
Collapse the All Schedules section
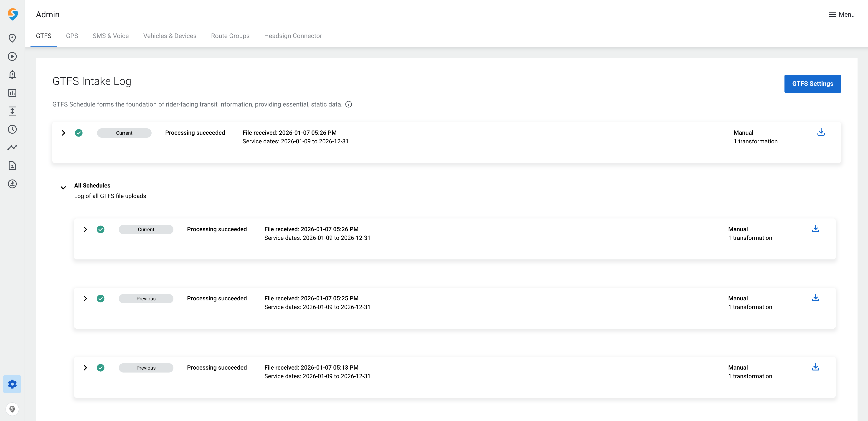[x=63, y=188]
